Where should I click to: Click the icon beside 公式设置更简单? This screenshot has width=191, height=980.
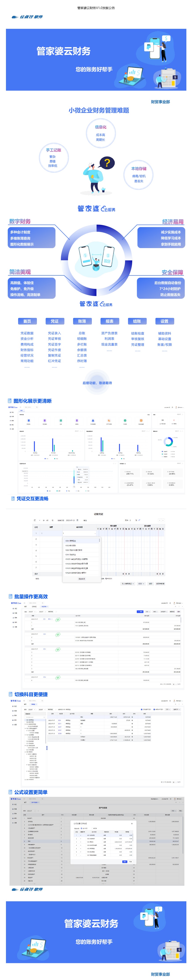pos(11,792)
